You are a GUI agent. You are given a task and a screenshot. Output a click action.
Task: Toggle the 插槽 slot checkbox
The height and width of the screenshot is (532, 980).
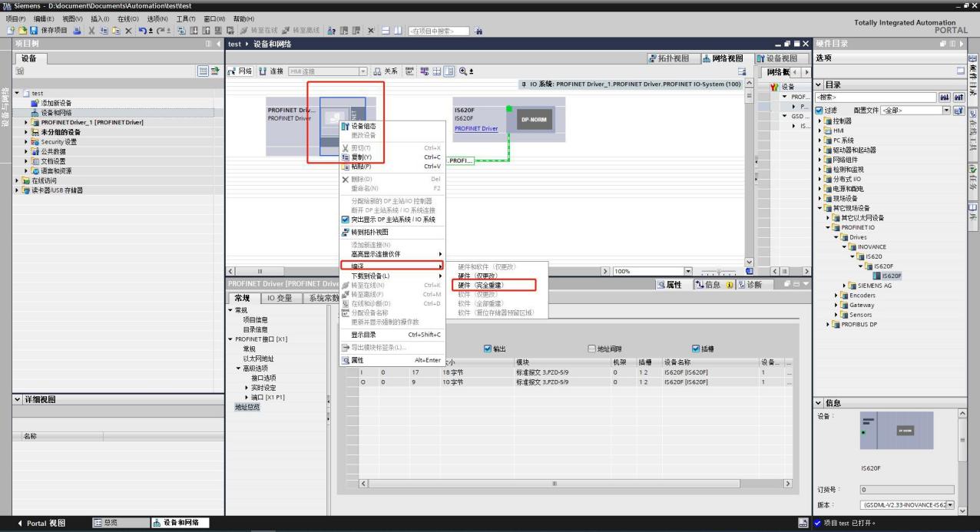click(697, 349)
